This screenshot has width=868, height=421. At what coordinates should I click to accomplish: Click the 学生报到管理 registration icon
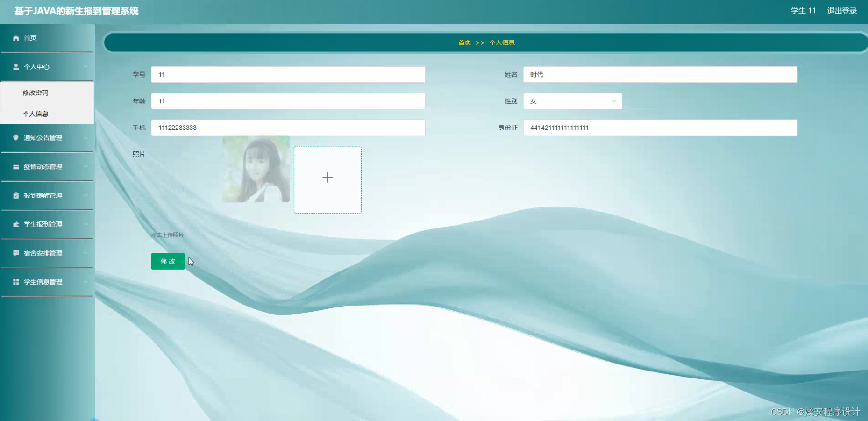pyautogui.click(x=15, y=224)
